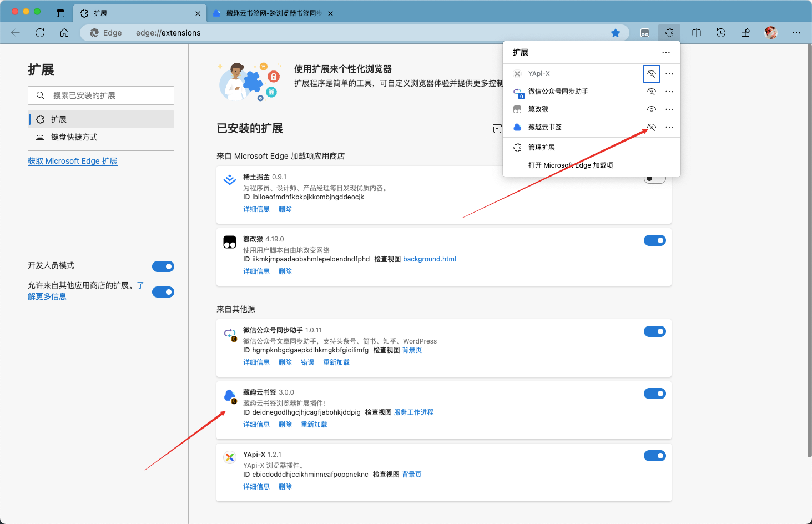Viewport: 812px width, 524px height.
Task: Select 键盘快捷方式 in the sidebar
Action: point(74,137)
